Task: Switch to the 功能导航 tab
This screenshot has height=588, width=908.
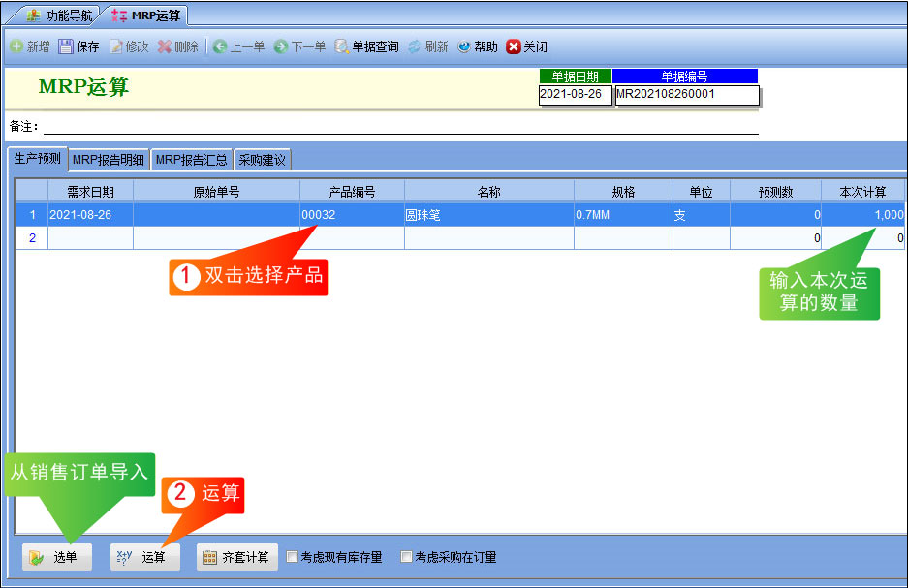Action: click(x=60, y=15)
